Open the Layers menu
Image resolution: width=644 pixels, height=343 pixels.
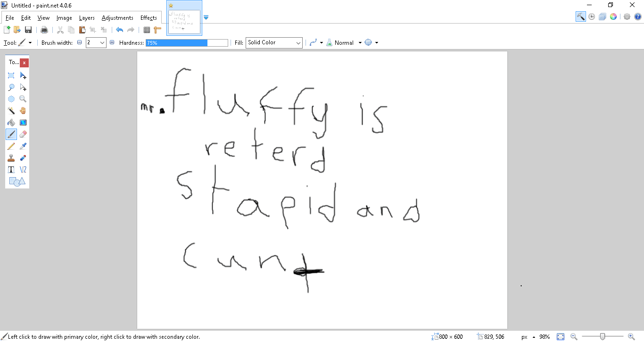(87, 18)
